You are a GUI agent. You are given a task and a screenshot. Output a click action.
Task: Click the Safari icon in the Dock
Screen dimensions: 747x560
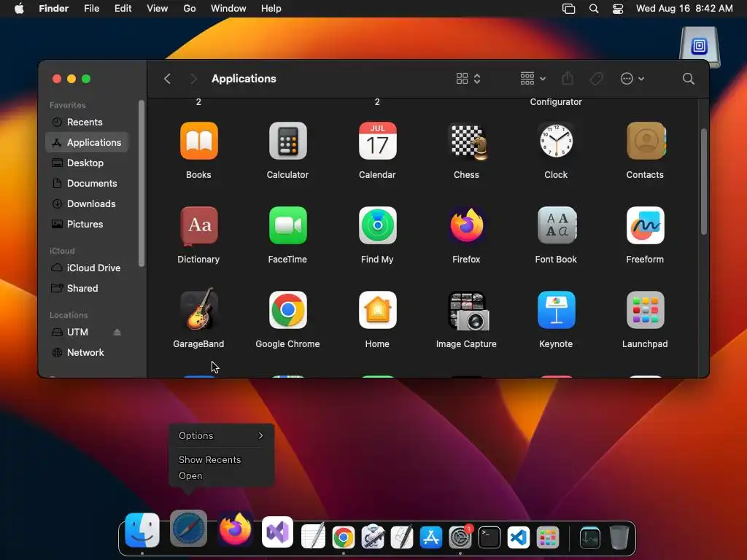[x=188, y=529]
